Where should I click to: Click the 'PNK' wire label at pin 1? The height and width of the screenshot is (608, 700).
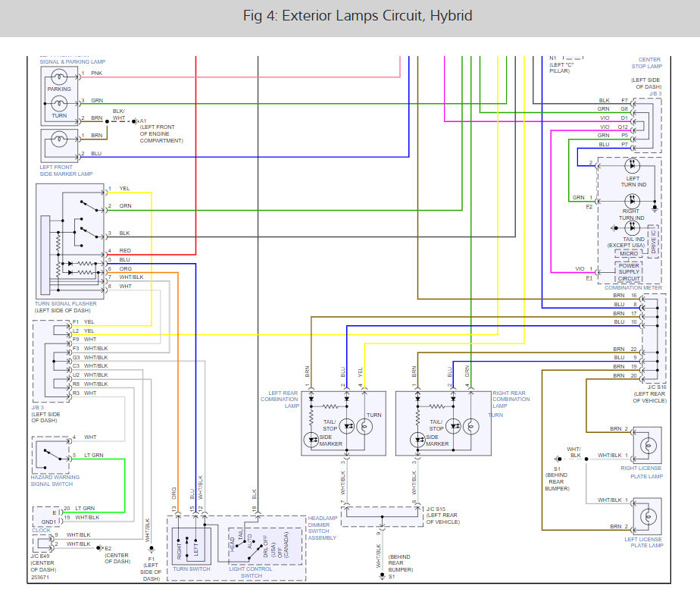pyautogui.click(x=96, y=74)
